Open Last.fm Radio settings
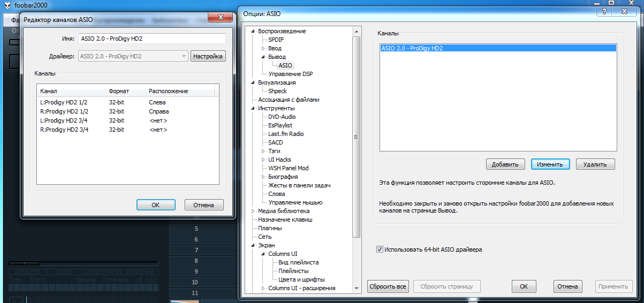644x303 pixels. click(x=286, y=134)
